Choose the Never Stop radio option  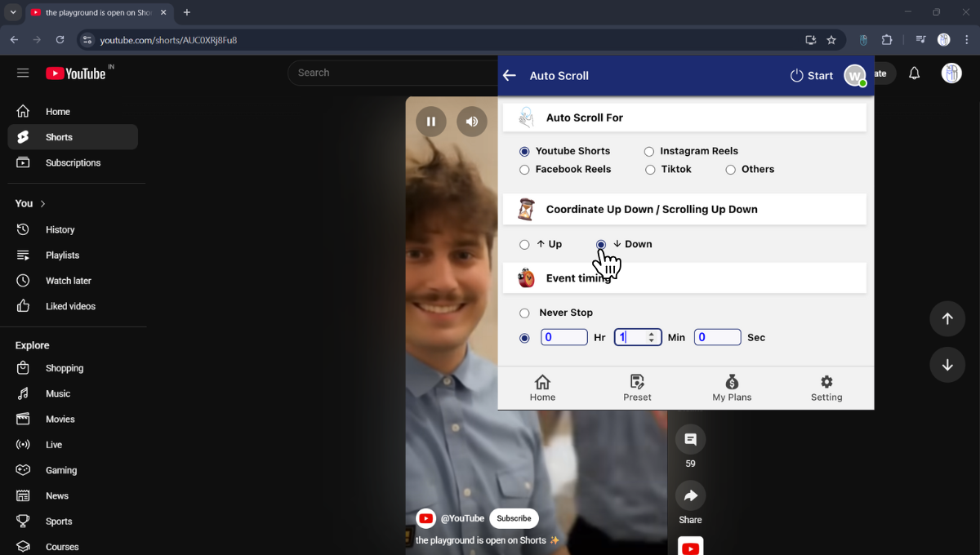[x=524, y=313]
